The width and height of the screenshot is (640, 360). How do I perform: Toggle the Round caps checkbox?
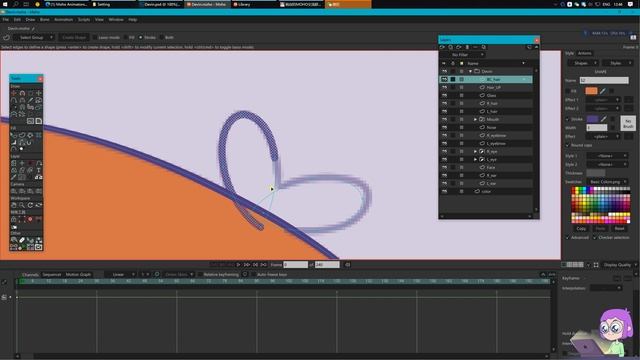568,145
